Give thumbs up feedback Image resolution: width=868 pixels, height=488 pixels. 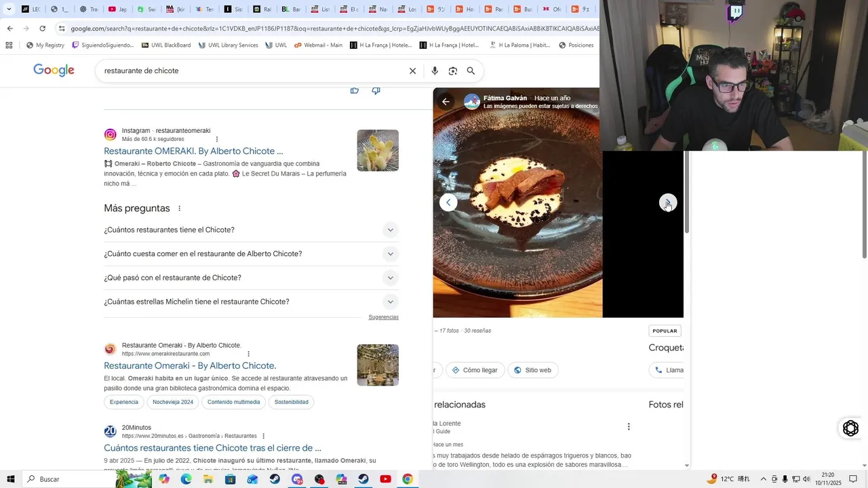point(355,90)
